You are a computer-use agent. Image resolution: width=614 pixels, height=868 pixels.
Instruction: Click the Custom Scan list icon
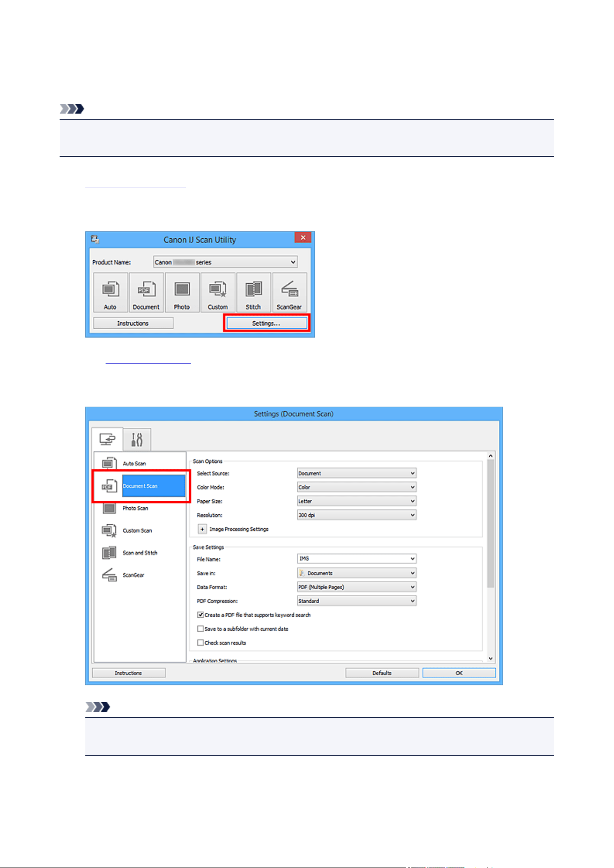[x=109, y=530]
